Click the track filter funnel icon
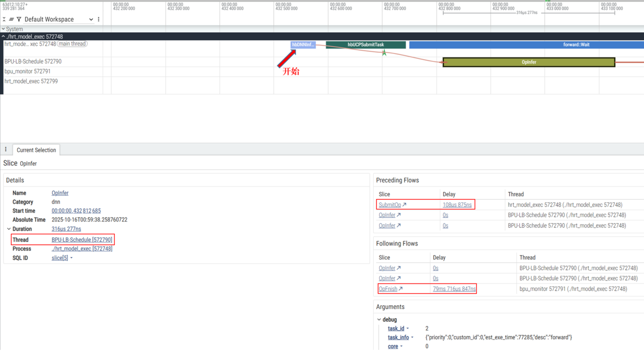The image size is (644, 356). click(19, 19)
